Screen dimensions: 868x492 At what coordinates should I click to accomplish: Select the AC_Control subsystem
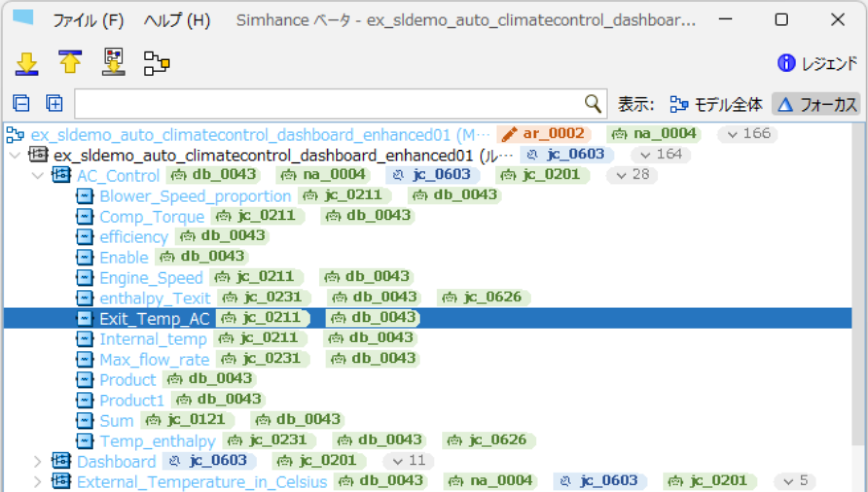pos(118,176)
